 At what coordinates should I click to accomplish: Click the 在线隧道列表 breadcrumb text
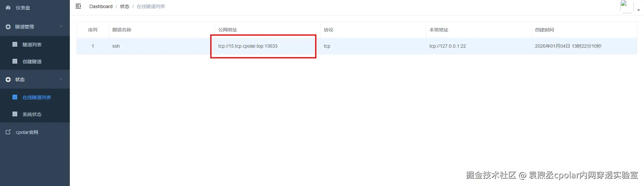(151, 6)
